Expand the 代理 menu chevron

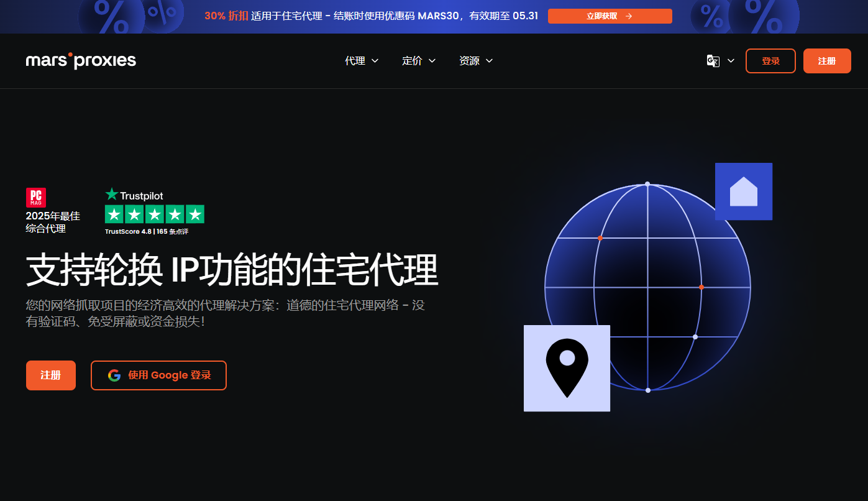coord(375,61)
